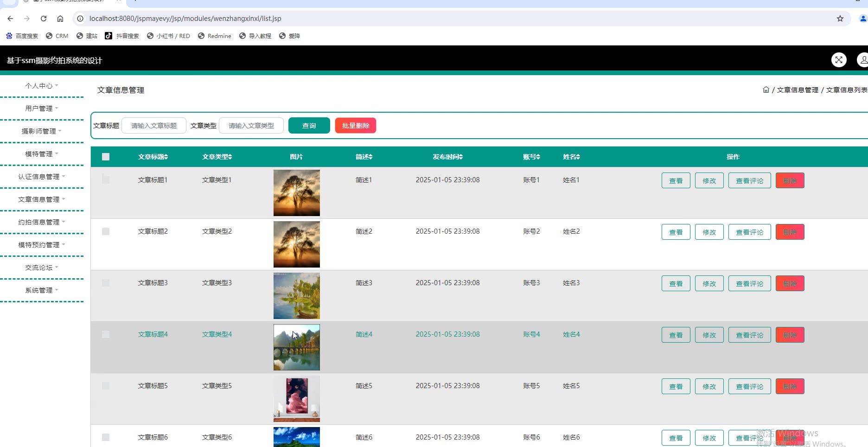The image size is (868, 447).
Task: Open the 抖音搜索 bookmark
Action: coord(121,36)
